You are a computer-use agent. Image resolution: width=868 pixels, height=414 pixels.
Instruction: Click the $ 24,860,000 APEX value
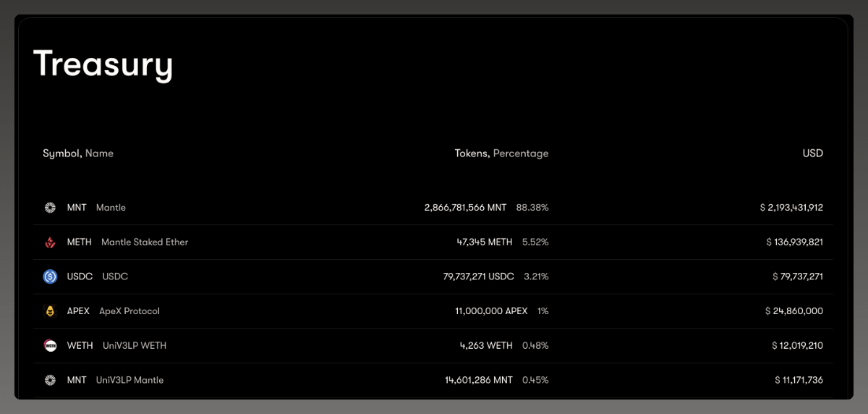tap(794, 311)
